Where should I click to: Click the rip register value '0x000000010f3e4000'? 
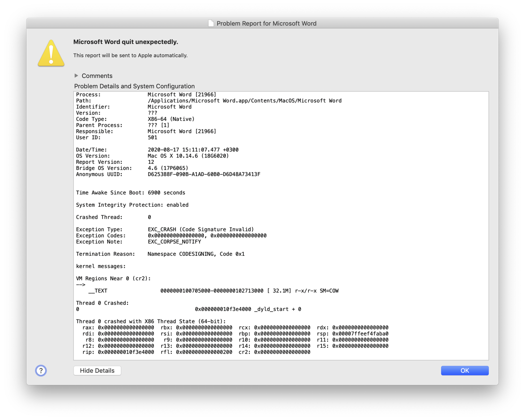(x=126, y=352)
